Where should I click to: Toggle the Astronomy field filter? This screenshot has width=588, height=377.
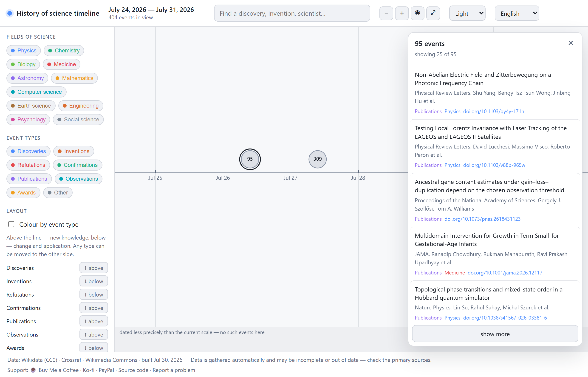(x=27, y=78)
